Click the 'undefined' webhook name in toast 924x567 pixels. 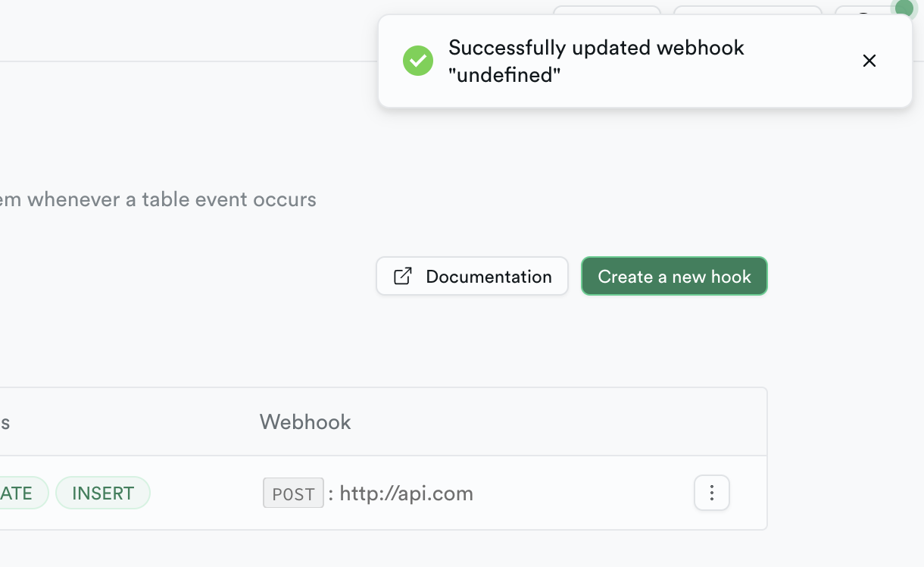(x=504, y=75)
